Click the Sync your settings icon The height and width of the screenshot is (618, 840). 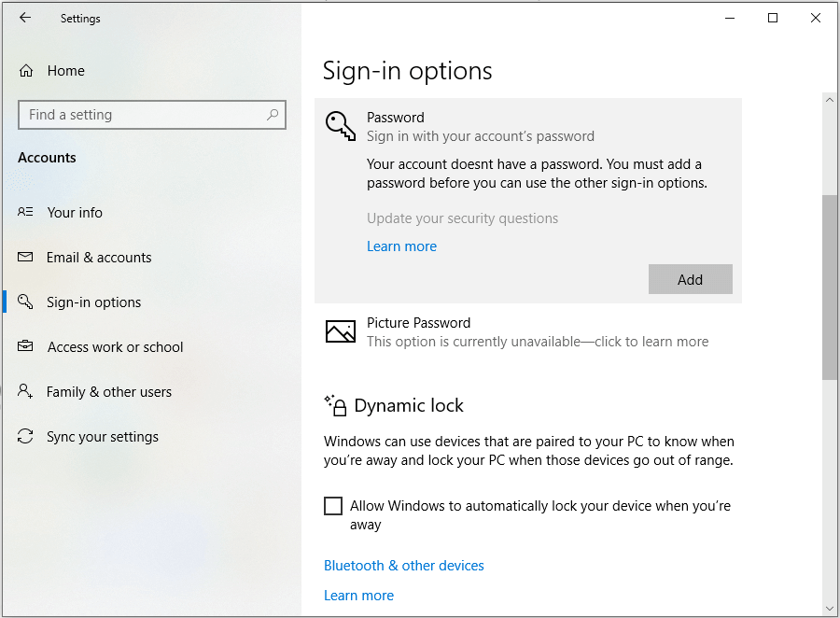pos(26,437)
